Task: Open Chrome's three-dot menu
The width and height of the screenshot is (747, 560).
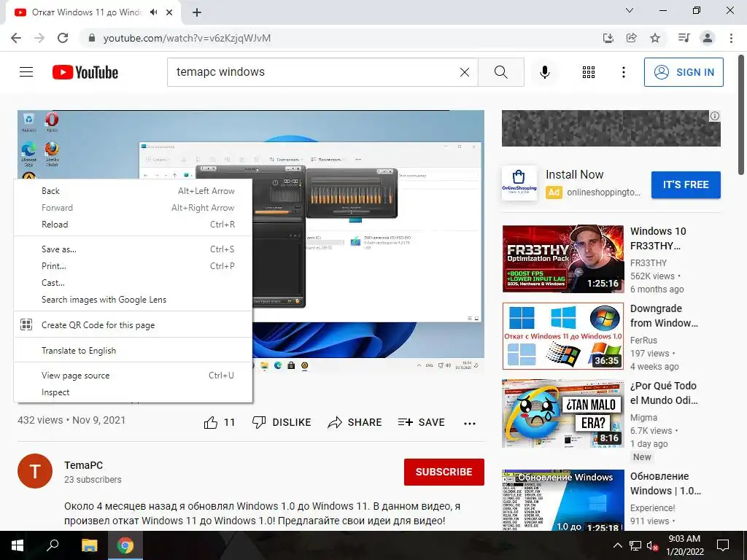Action: [x=731, y=38]
